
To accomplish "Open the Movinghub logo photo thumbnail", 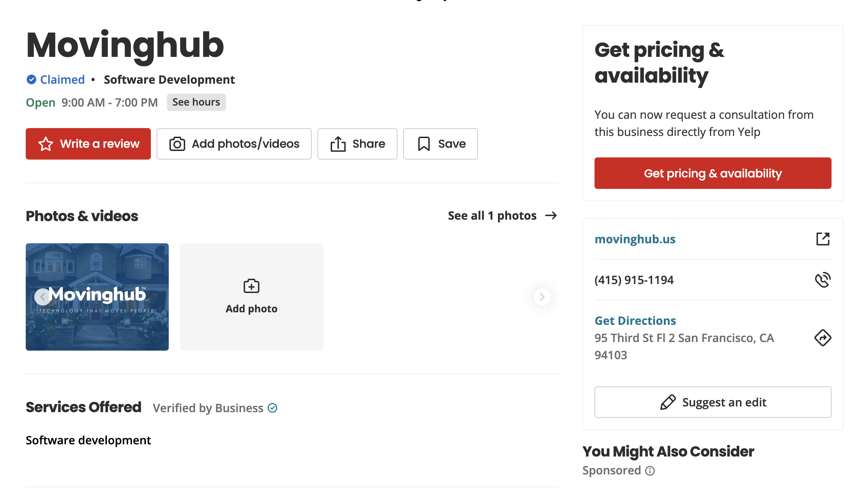I will 97,297.
